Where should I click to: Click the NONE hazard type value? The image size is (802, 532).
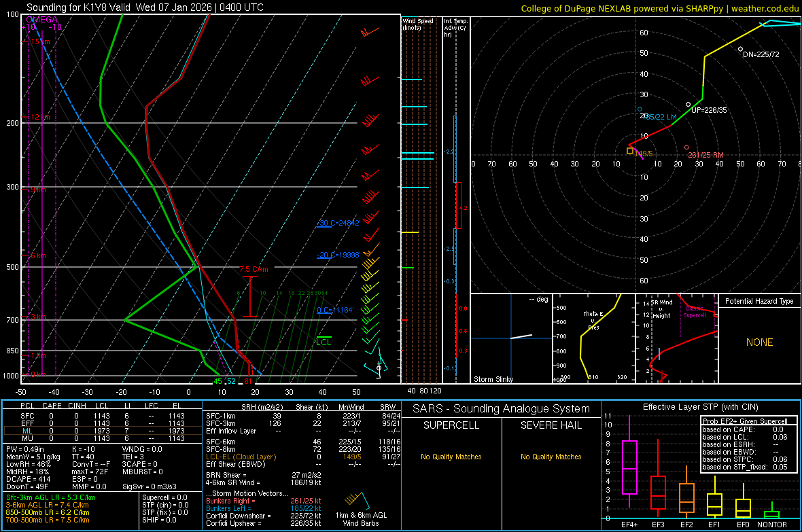(x=760, y=342)
